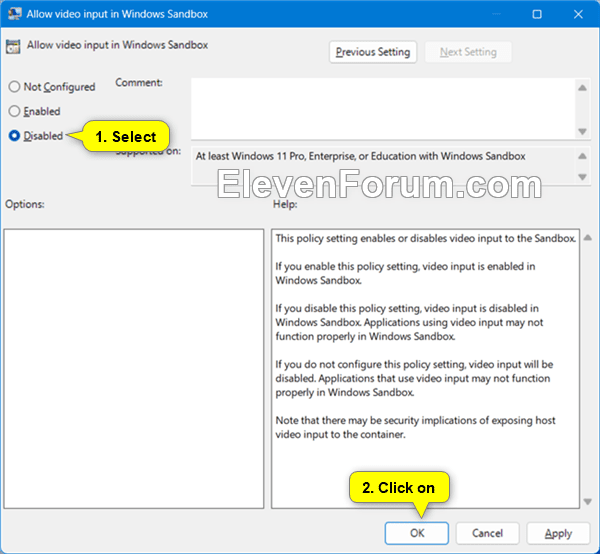Confirm with the OK button

(x=417, y=533)
